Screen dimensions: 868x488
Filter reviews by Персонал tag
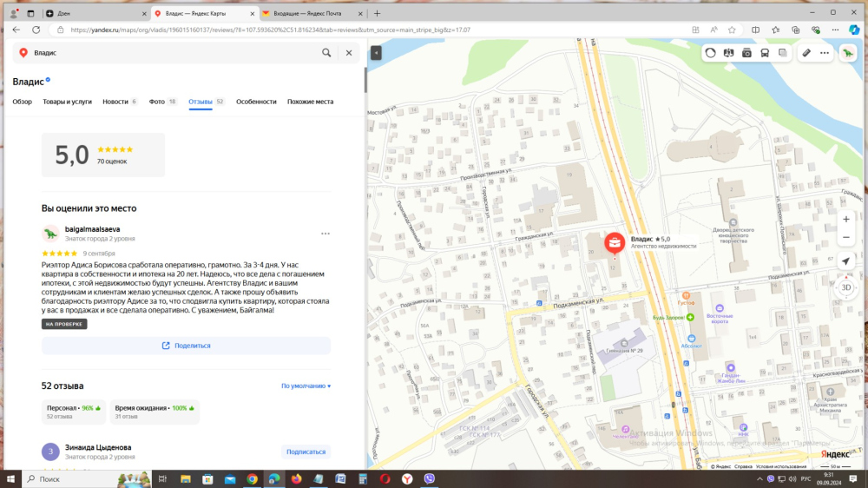click(x=74, y=412)
